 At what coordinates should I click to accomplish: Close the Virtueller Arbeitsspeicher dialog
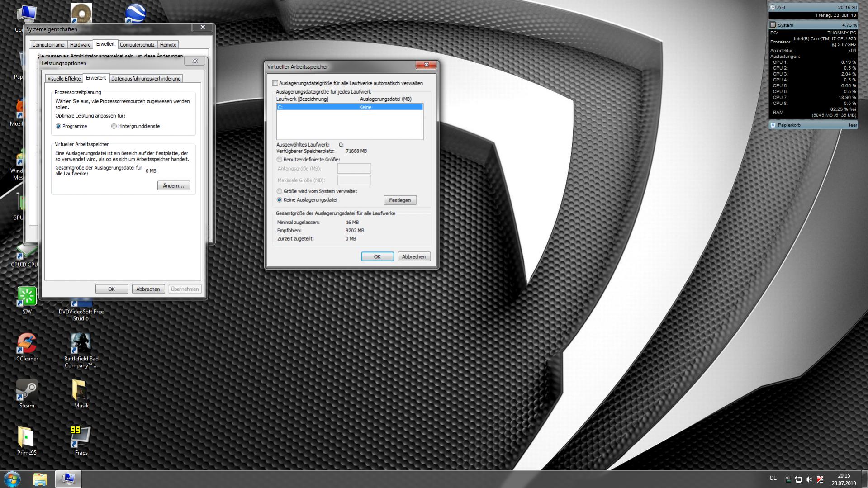tap(426, 65)
